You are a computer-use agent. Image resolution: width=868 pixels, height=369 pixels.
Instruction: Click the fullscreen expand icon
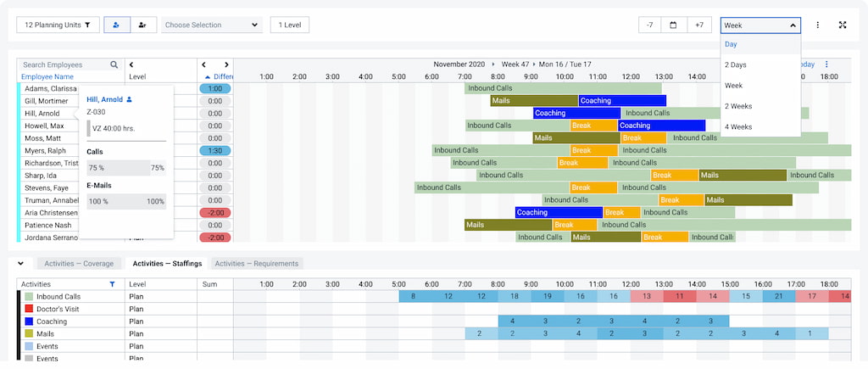pyautogui.click(x=843, y=25)
